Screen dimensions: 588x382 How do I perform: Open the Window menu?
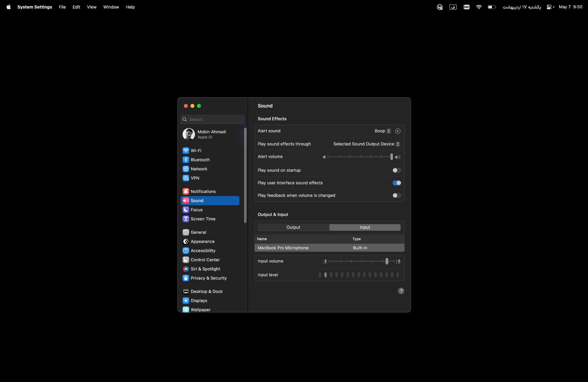click(x=111, y=7)
